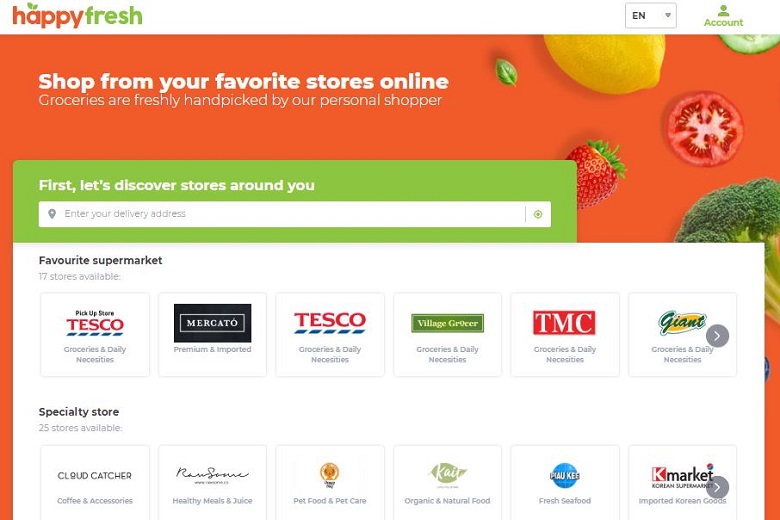Open the Mercato Premium & Imported store
Screen dimensions: 780x520
click(x=212, y=334)
